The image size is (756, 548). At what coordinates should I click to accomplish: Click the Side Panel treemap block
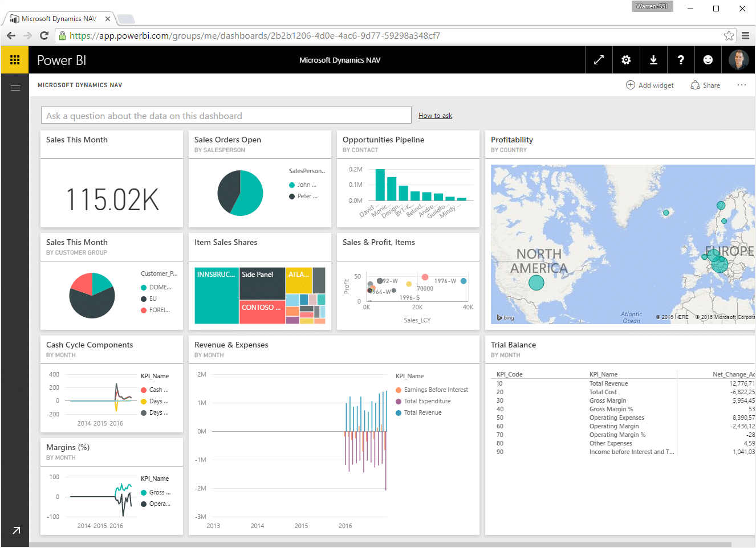click(x=262, y=284)
